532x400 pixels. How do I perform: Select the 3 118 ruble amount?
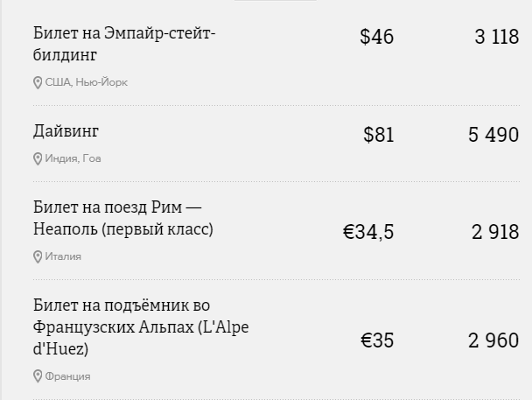coord(497,37)
